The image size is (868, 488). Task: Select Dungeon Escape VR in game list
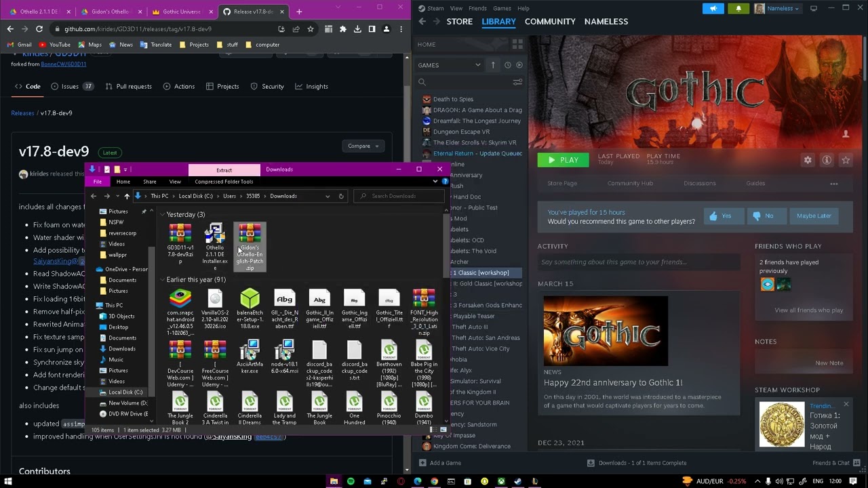461,131
